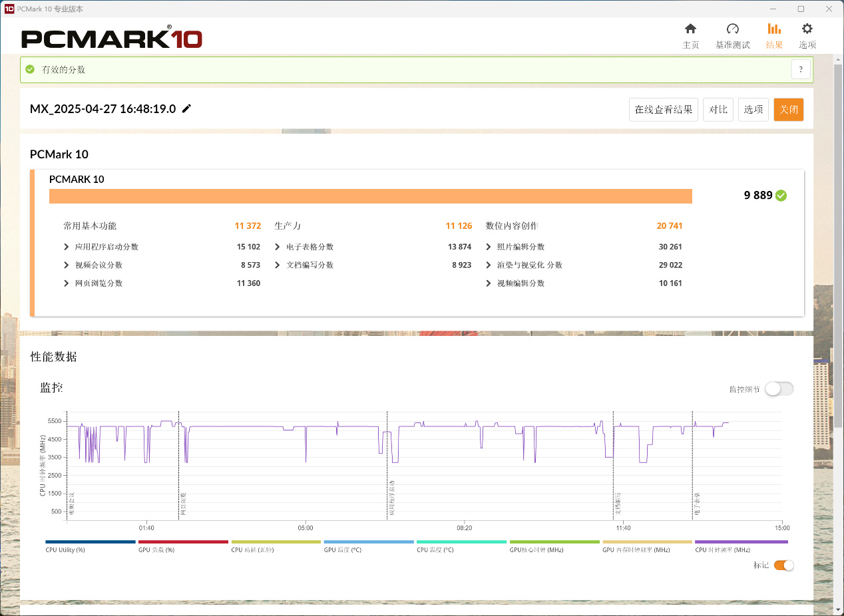
Task: Click the orange 关闭 button
Action: 789,110
